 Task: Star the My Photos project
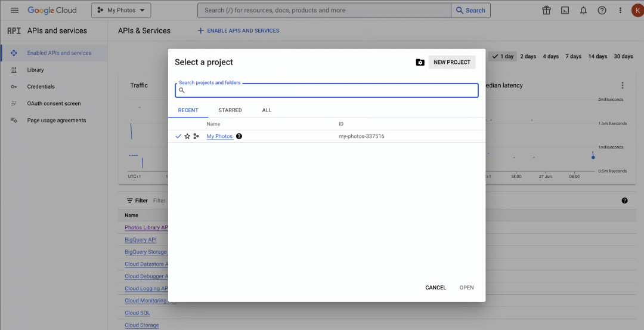coord(187,137)
